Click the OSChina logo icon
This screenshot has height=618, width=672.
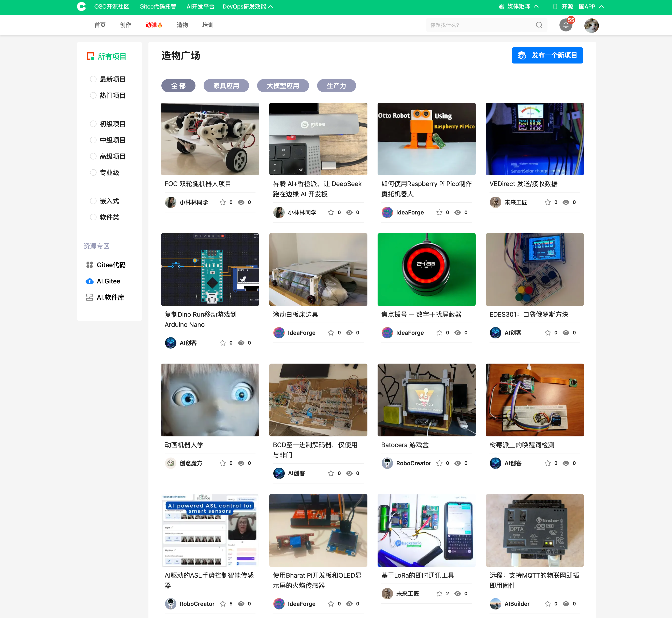click(x=81, y=7)
